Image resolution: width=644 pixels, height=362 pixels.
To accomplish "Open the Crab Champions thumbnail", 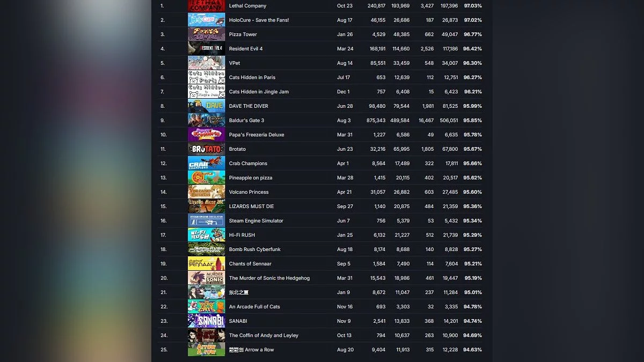I will (206, 163).
